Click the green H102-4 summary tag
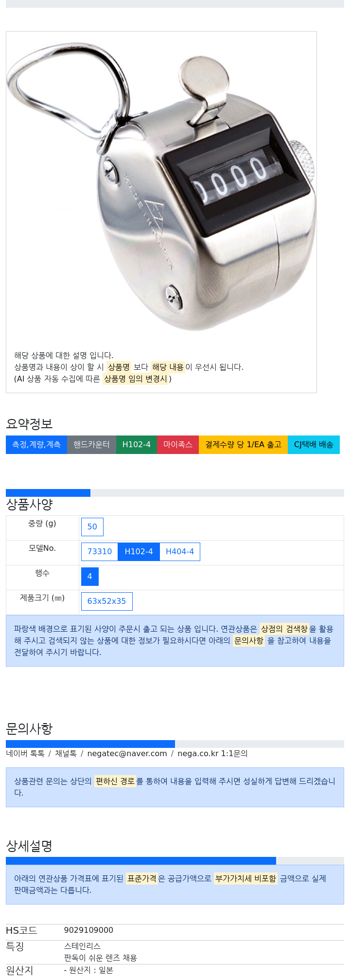The width and height of the screenshot is (350, 980). [x=137, y=445]
